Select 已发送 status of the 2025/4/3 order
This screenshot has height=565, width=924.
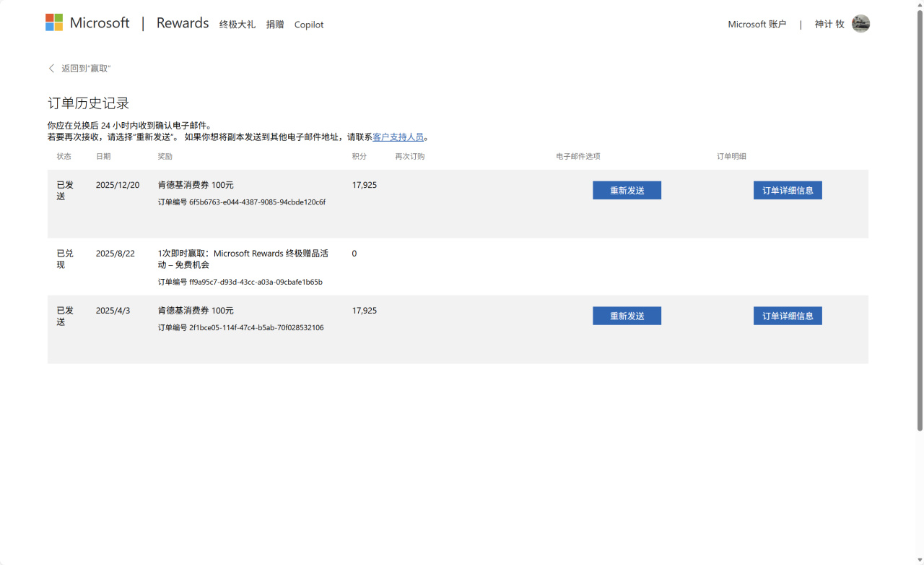(x=65, y=316)
